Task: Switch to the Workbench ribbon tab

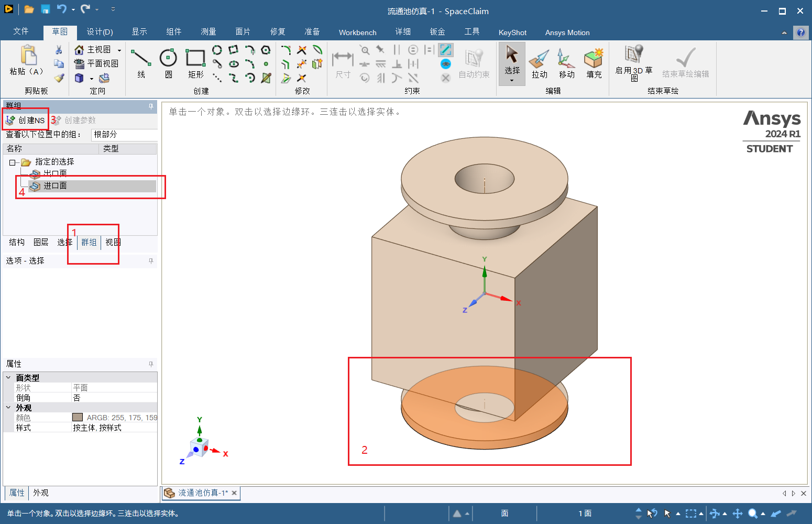Action: click(x=357, y=32)
